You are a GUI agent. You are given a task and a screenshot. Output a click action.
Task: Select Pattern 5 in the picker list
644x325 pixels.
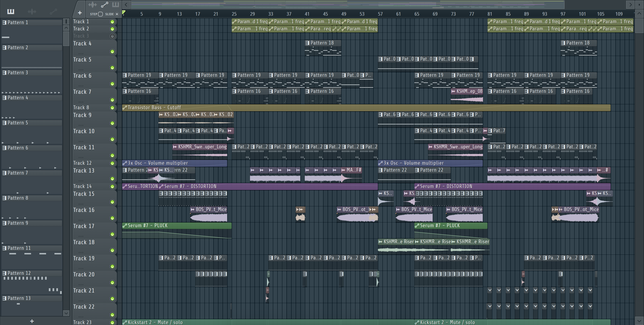tap(32, 123)
